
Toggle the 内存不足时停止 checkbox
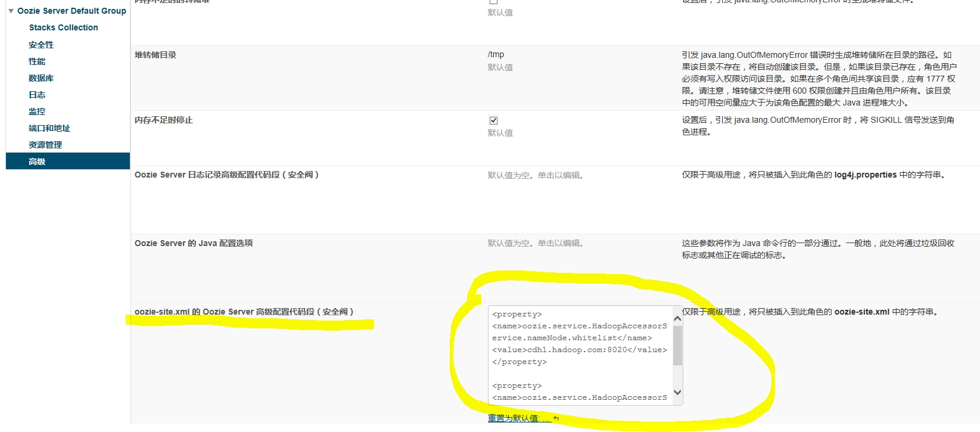[x=493, y=120]
